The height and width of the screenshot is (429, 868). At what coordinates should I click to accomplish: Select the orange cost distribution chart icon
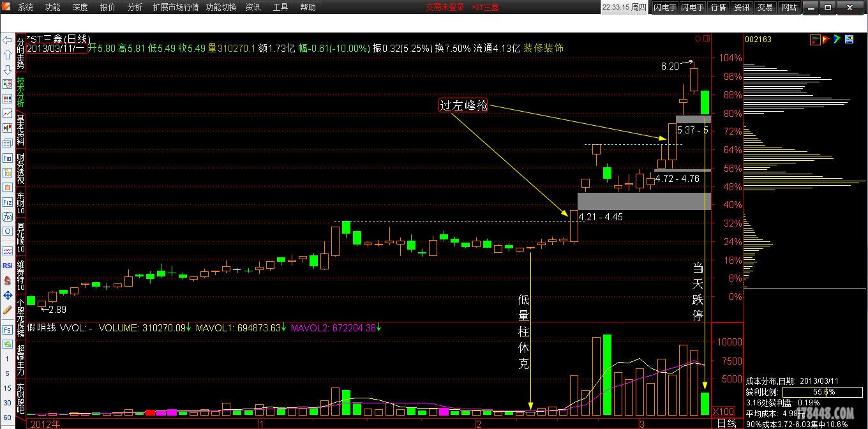tap(815, 40)
